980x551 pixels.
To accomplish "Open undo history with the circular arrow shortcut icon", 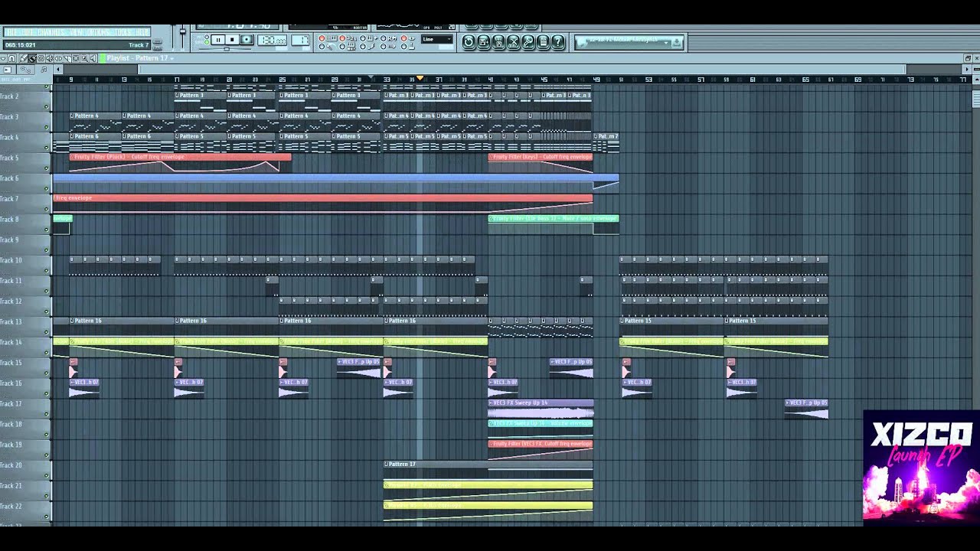I will pos(469,42).
